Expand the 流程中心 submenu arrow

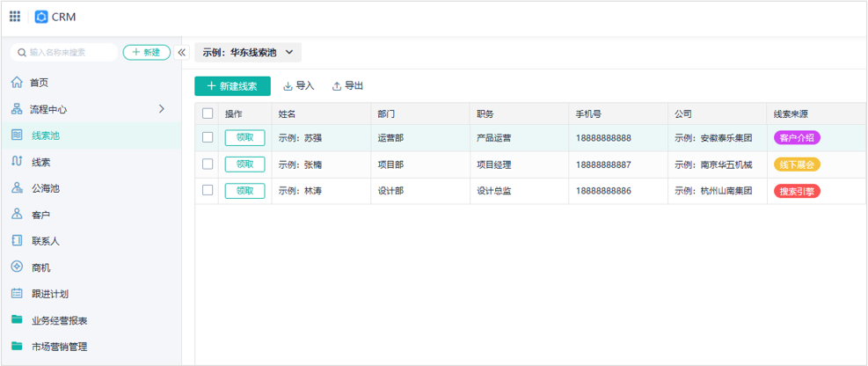point(162,109)
